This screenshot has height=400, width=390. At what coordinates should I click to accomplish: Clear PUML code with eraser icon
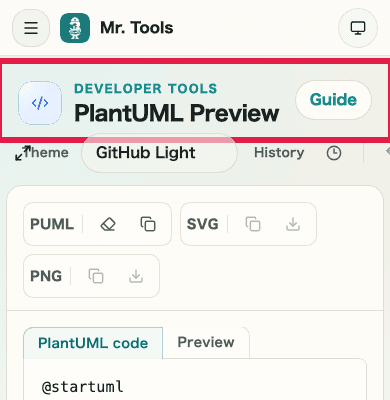tap(108, 224)
